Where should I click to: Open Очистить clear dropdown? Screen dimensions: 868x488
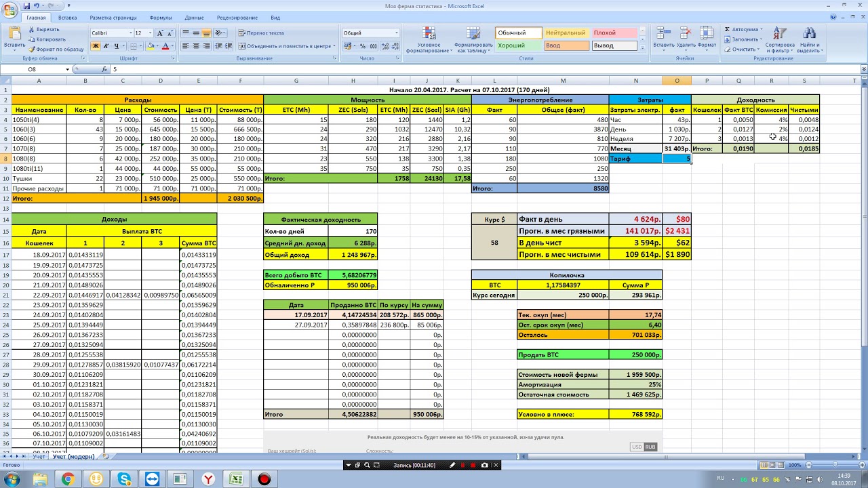point(743,49)
